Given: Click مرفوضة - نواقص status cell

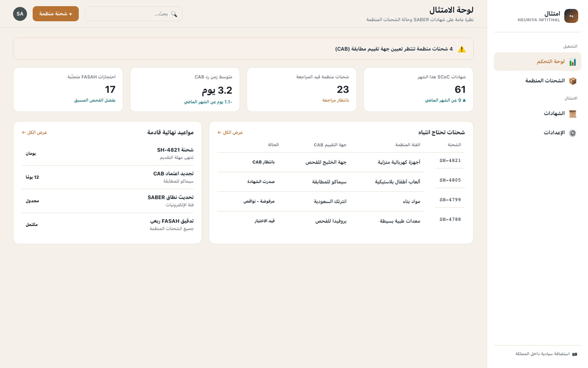Looking at the screenshot, I should 259,201.
